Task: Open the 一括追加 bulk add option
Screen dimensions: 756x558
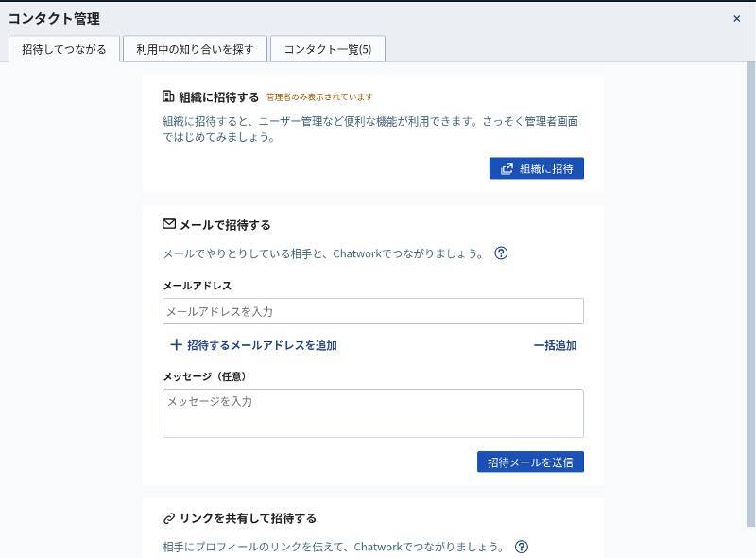Action: pos(555,345)
